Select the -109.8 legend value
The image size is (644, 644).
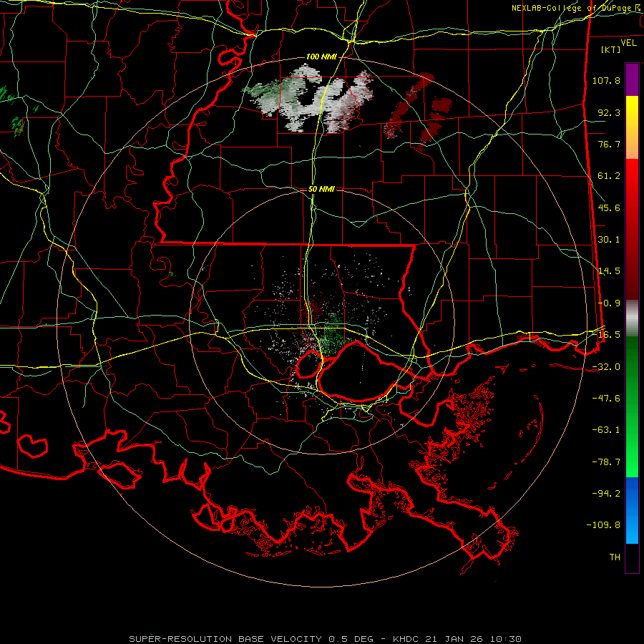604,525
